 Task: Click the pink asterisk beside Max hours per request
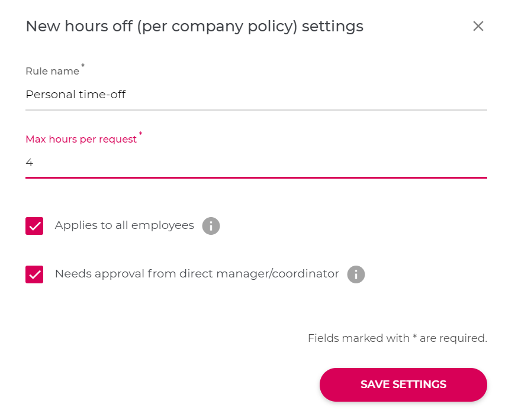coord(140,134)
